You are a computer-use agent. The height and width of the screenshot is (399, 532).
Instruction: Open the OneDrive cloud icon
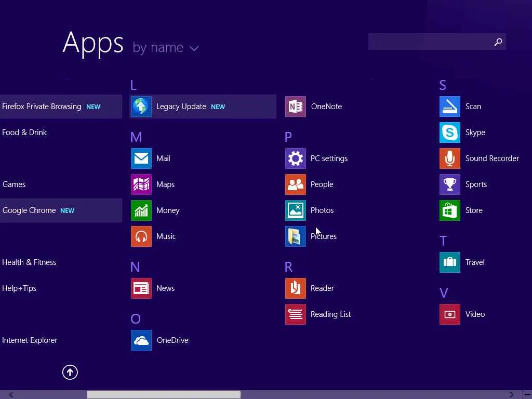(141, 340)
